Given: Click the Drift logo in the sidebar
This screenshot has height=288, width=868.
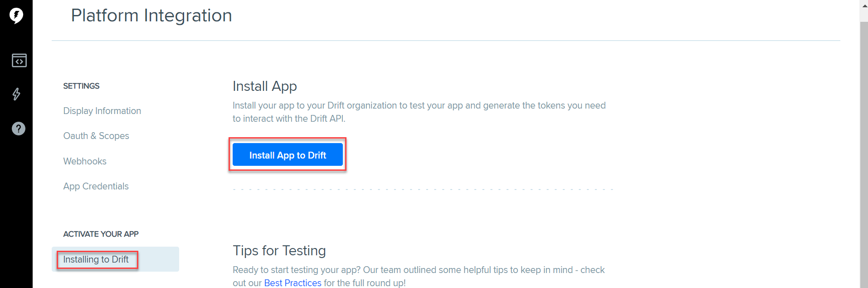Looking at the screenshot, I should click(x=16, y=15).
